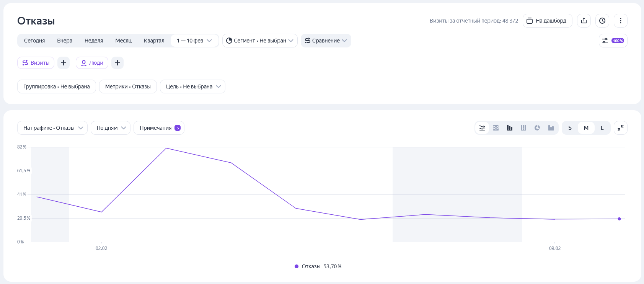Select the line chart type icon
The width and height of the screenshot is (644, 284).
point(482,128)
